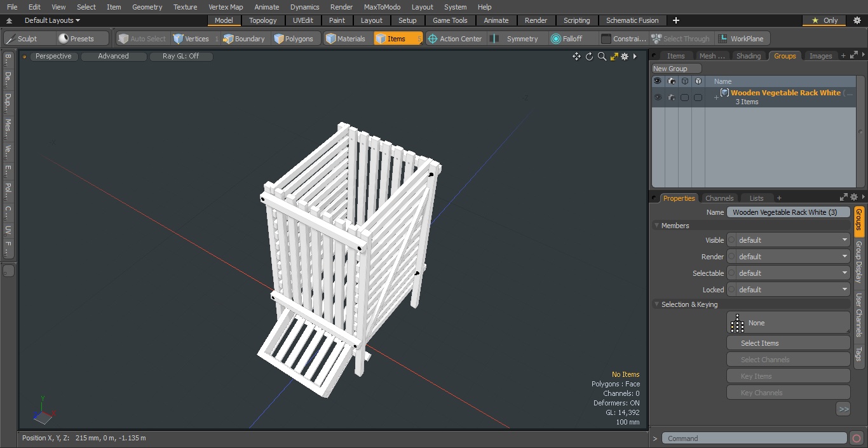Click the viewport lock dot toggle

25,57
